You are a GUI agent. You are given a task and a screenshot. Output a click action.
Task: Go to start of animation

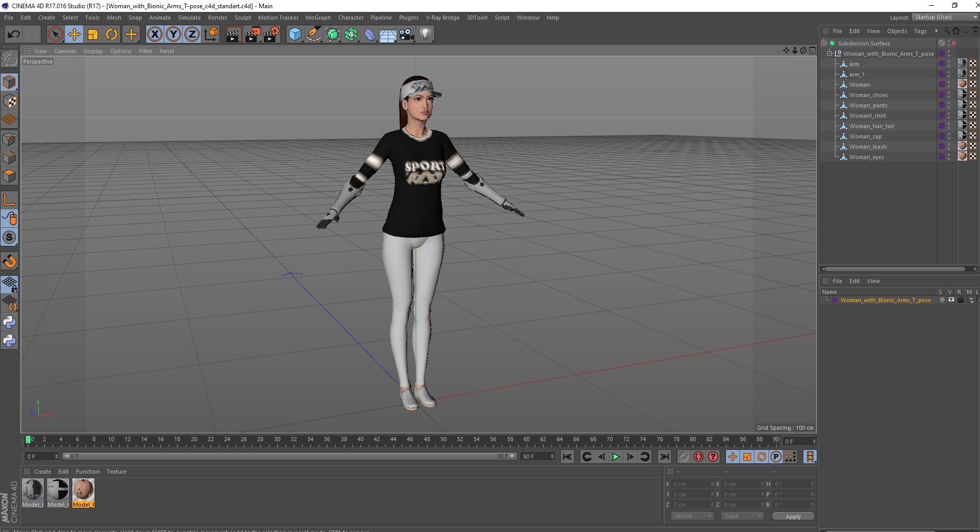pos(567,457)
